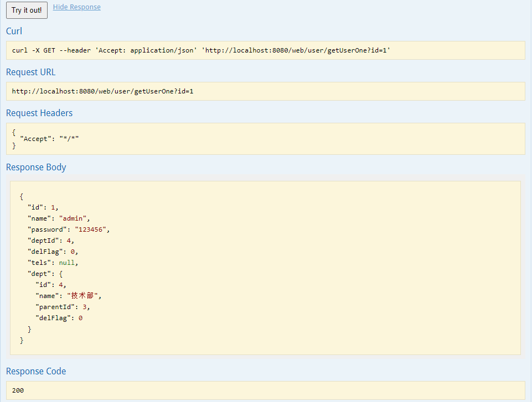Click the "123456" password value
Viewport: 532px width, 402px height.
(x=91, y=229)
